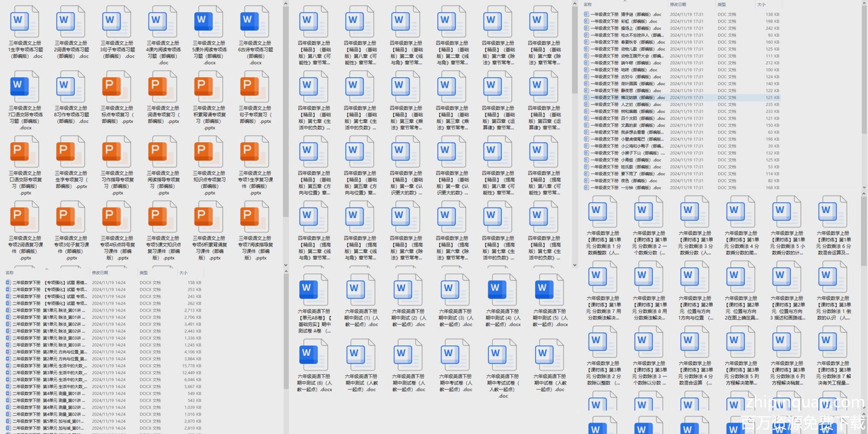The width and height of the screenshot is (868, 434).
Task: Sort upper-right list by 修改日期 column
Action: pyautogui.click(x=678, y=4)
